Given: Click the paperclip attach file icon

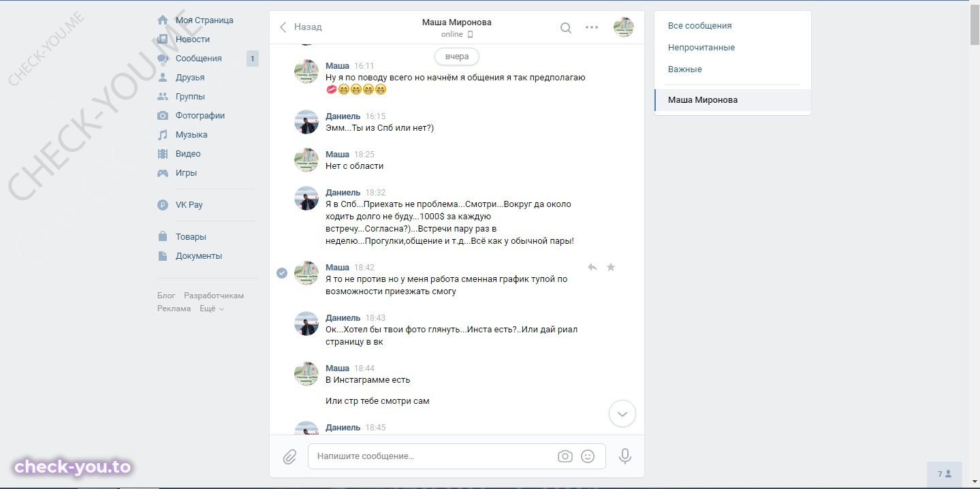Looking at the screenshot, I should click(x=289, y=456).
